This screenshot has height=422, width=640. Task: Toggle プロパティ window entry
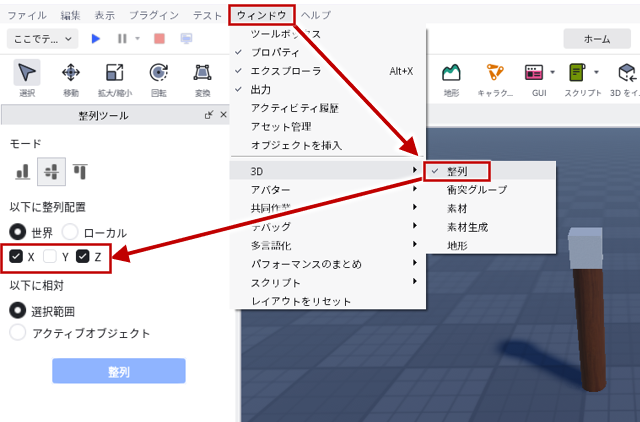pyautogui.click(x=328, y=52)
